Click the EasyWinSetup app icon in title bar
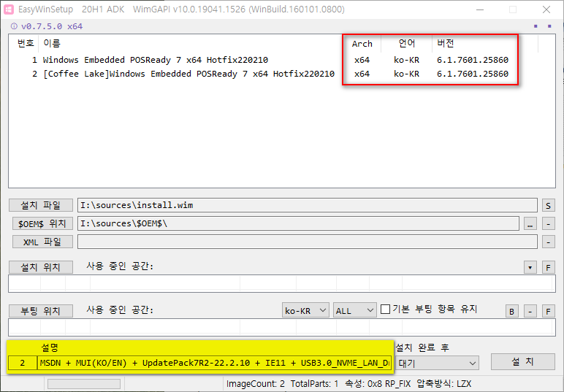 [9, 9]
